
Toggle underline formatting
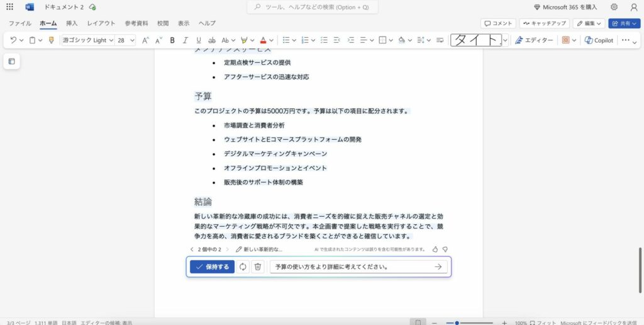click(x=199, y=40)
